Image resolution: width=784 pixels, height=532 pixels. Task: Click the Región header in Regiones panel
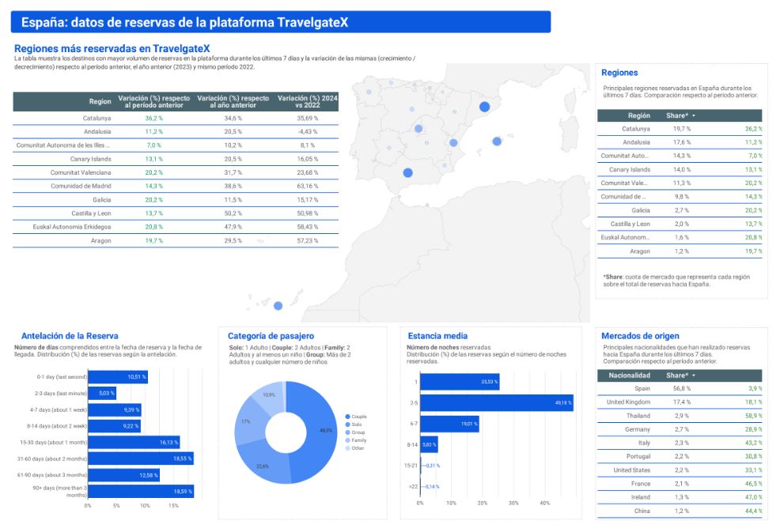coord(639,116)
